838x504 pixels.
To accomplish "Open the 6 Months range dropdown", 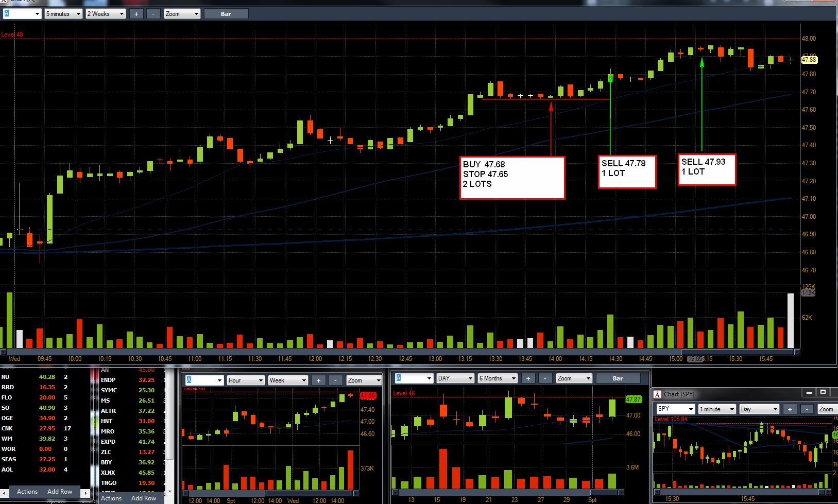I will (x=498, y=378).
